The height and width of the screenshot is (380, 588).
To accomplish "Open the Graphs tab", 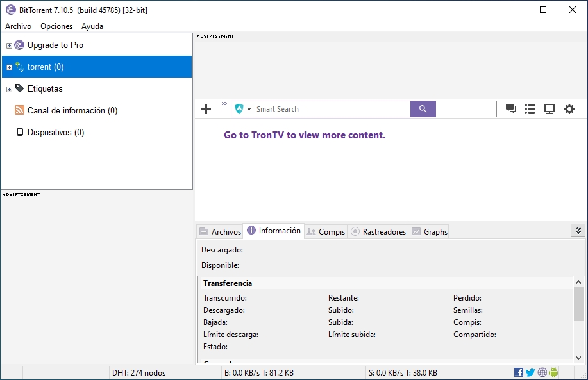I will pyautogui.click(x=430, y=231).
